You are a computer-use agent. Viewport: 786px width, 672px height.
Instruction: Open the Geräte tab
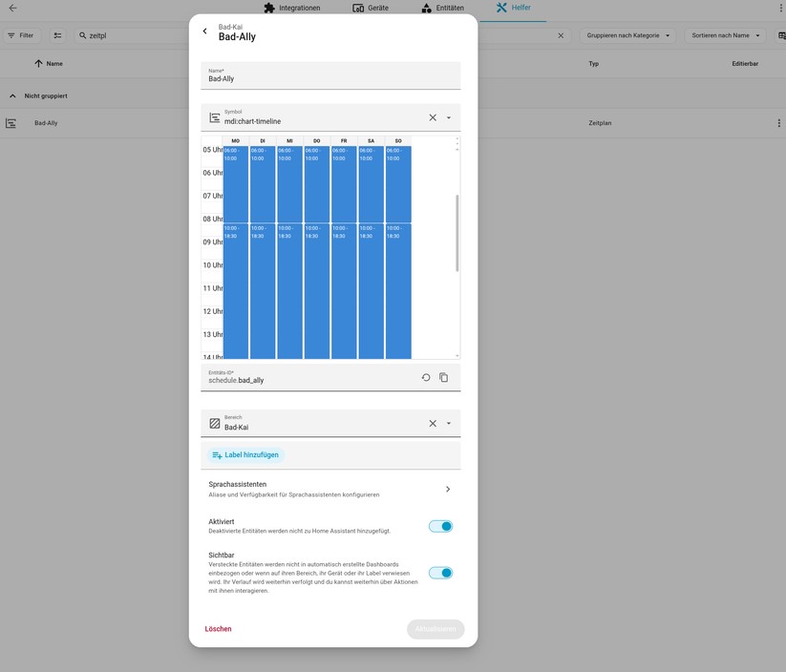pyautogui.click(x=371, y=8)
